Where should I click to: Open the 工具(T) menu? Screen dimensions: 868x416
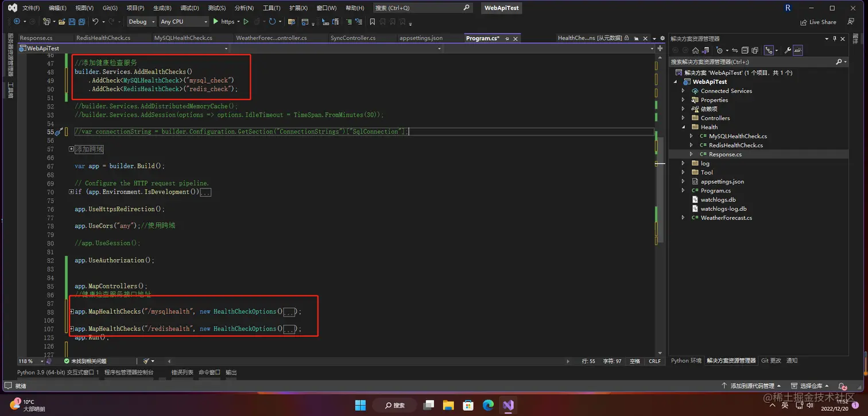pyautogui.click(x=272, y=8)
